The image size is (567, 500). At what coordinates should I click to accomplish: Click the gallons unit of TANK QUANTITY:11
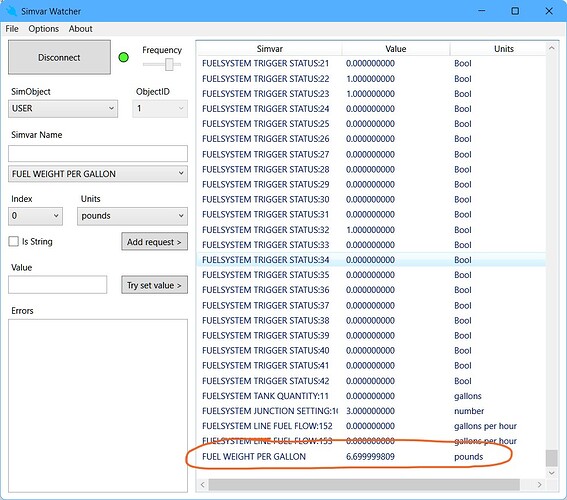[x=468, y=397]
